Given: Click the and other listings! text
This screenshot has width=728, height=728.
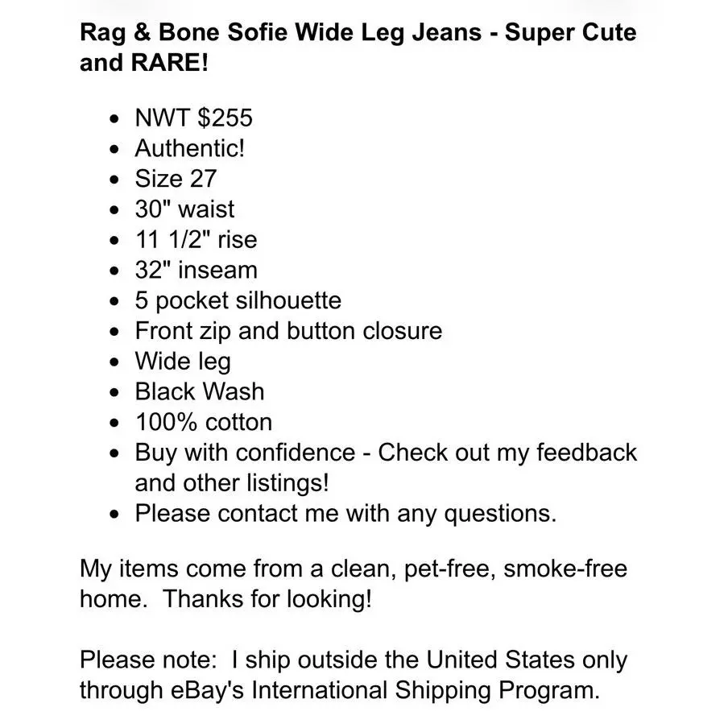Looking at the screenshot, I should [232, 483].
